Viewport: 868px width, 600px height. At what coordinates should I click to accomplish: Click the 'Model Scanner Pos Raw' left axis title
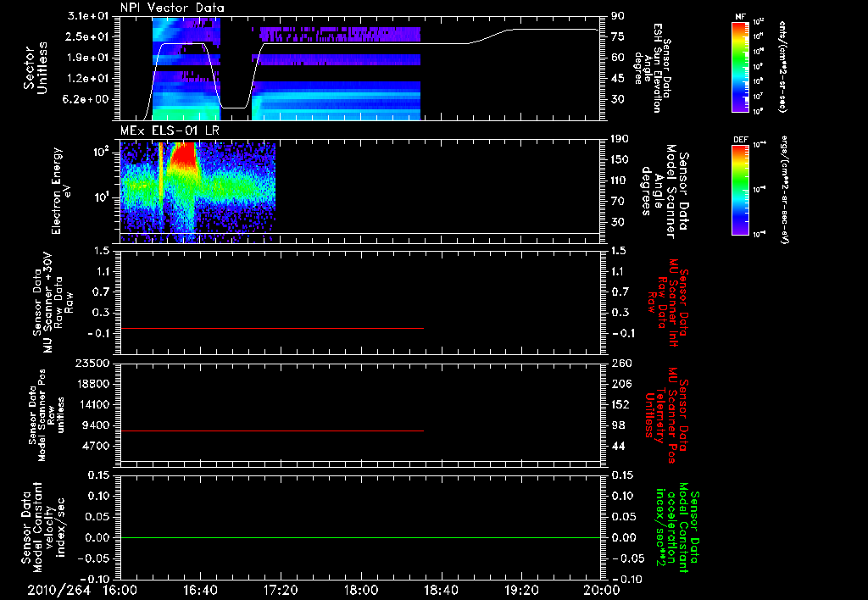pyautogui.click(x=47, y=415)
